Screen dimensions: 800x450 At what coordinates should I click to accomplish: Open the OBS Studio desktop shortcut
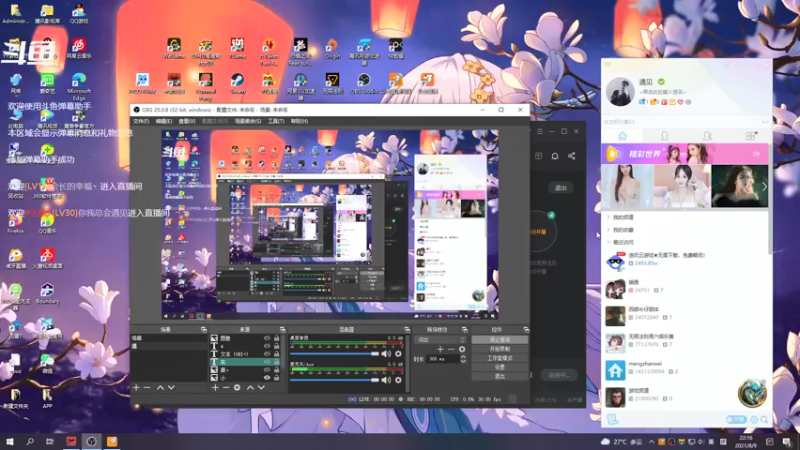coord(364,84)
